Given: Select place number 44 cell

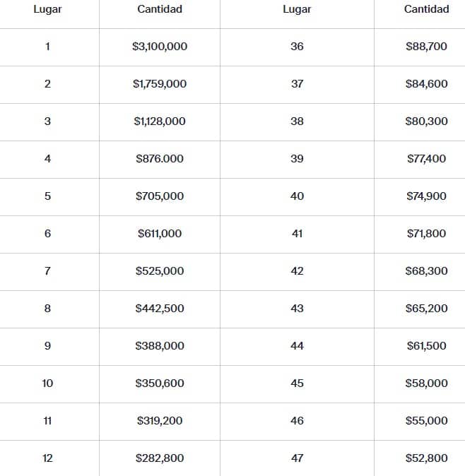Looking at the screenshot, I should (x=297, y=346).
